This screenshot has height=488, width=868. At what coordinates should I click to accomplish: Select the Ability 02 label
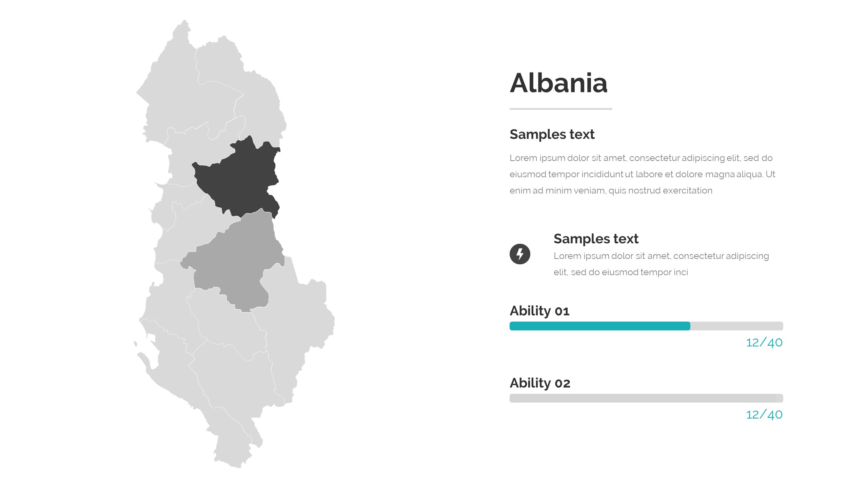(540, 383)
